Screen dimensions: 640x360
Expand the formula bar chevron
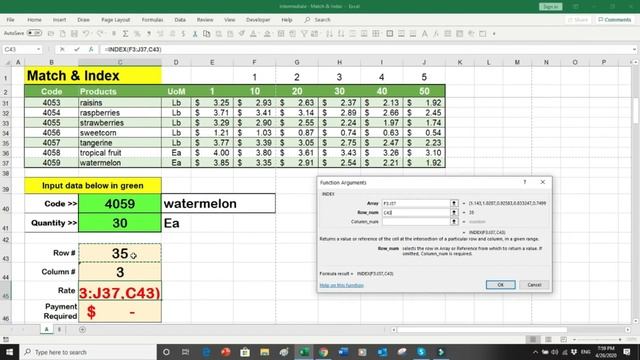[634, 49]
